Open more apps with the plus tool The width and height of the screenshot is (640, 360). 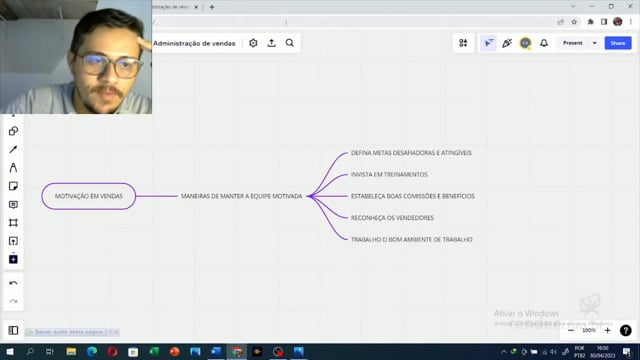[13, 259]
